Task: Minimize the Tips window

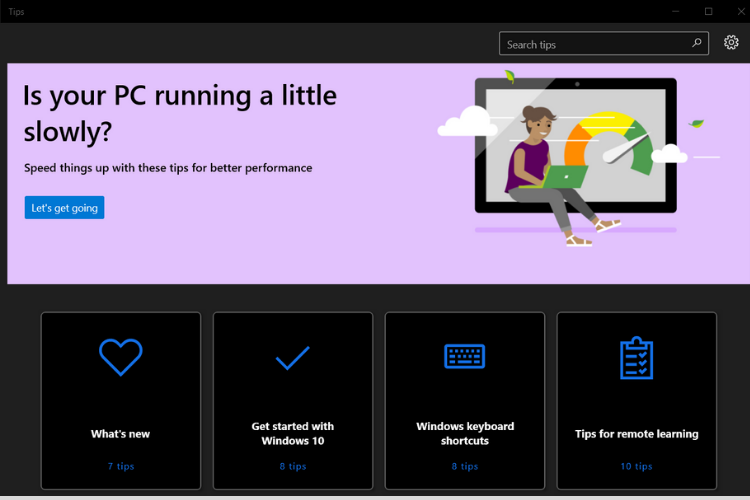Action: click(675, 11)
